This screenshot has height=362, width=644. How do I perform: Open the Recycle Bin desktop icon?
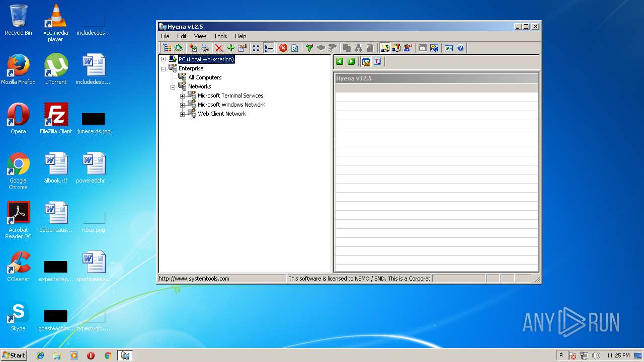click(18, 20)
